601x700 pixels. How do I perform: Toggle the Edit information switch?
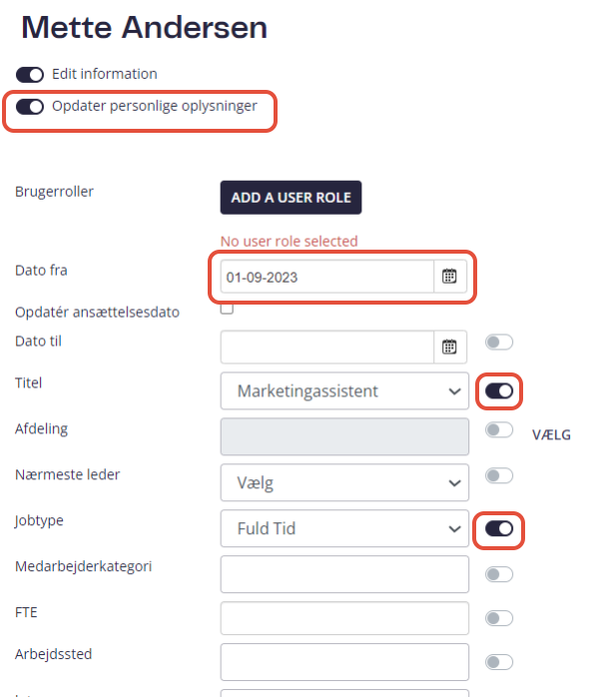click(30, 75)
